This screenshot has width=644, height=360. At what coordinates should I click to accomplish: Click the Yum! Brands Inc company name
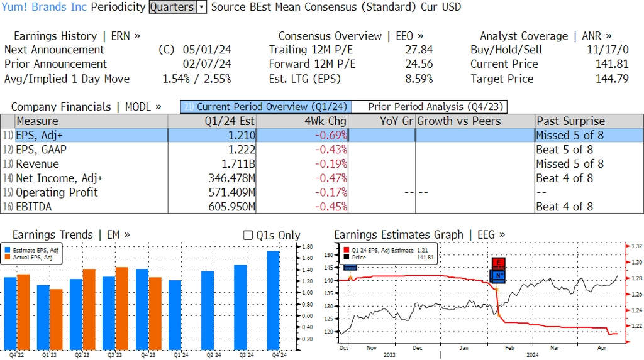(45, 7)
